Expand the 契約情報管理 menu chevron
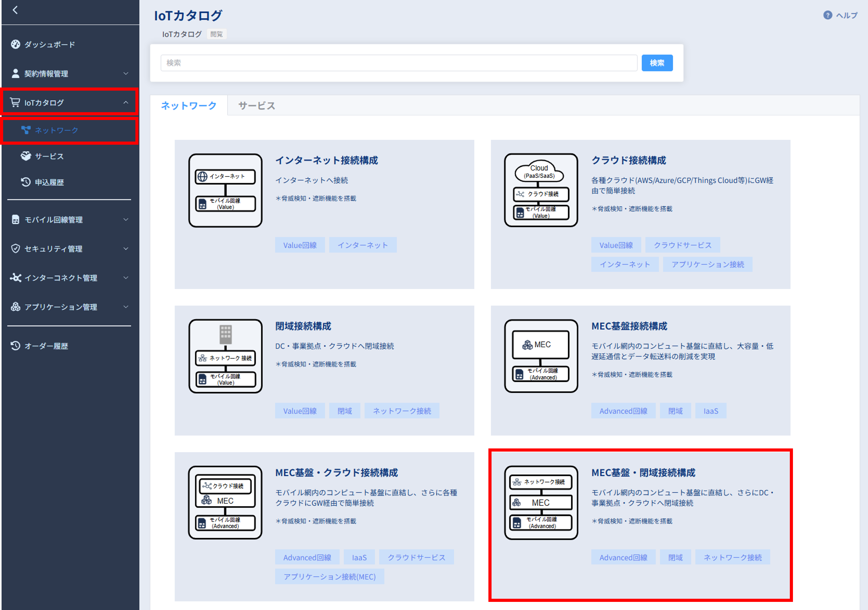Viewport: 868px width, 610px height. coord(126,73)
